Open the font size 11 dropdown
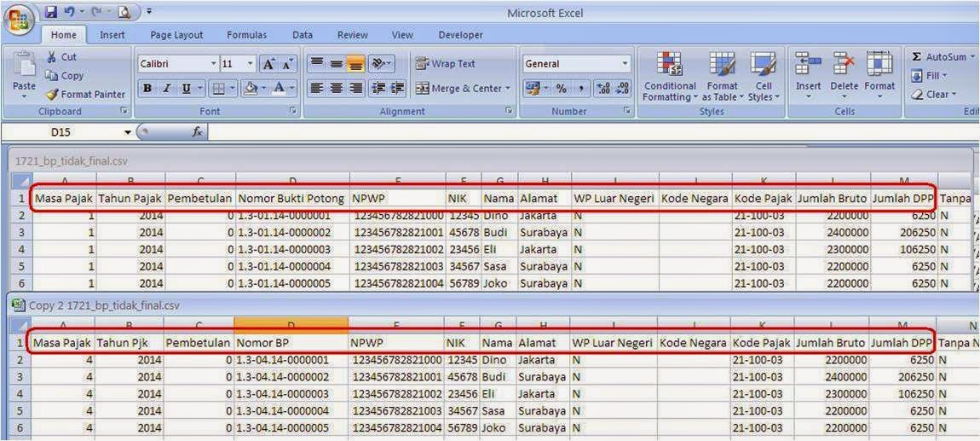The image size is (980, 441). point(251,64)
